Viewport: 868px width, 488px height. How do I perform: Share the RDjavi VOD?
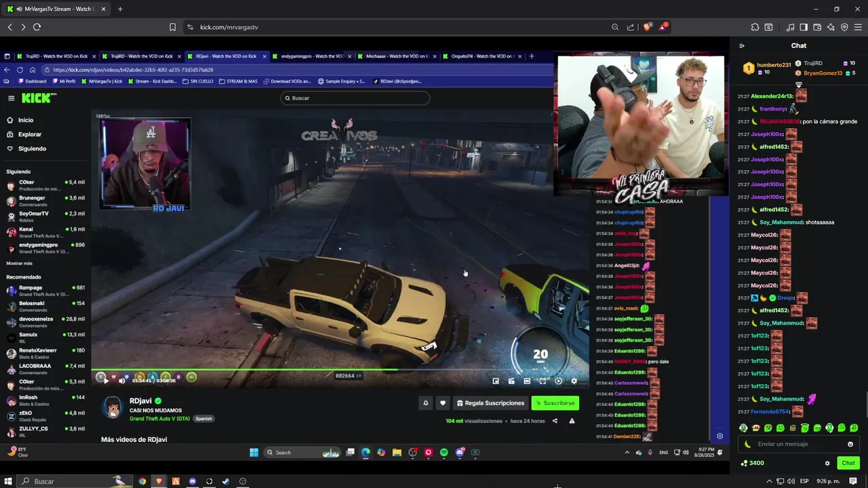pos(555,421)
